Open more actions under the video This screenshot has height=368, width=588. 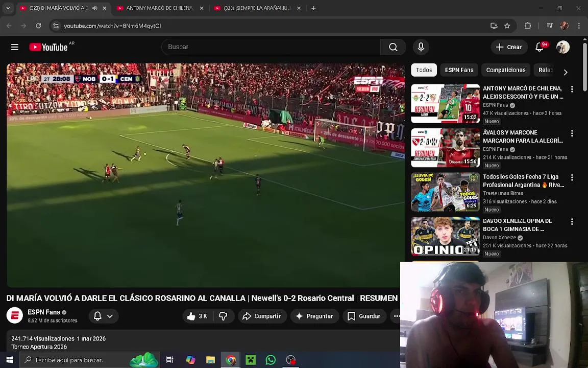[396, 316]
